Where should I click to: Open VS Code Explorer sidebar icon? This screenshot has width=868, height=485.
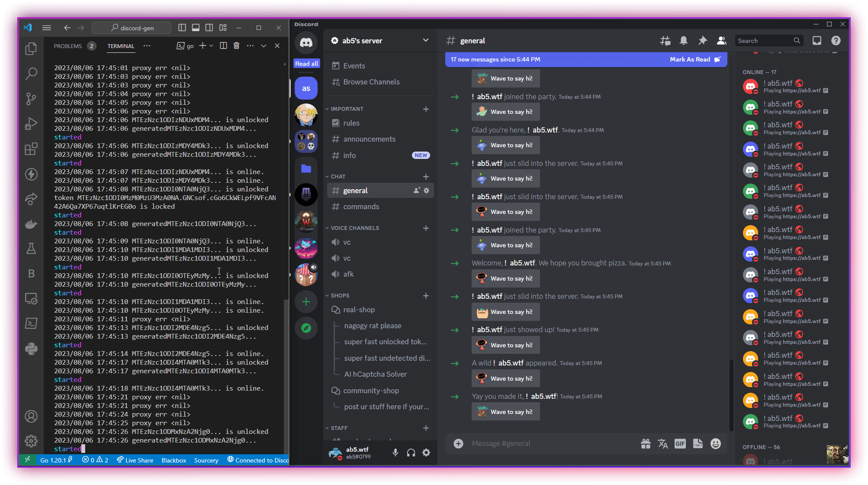[31, 49]
